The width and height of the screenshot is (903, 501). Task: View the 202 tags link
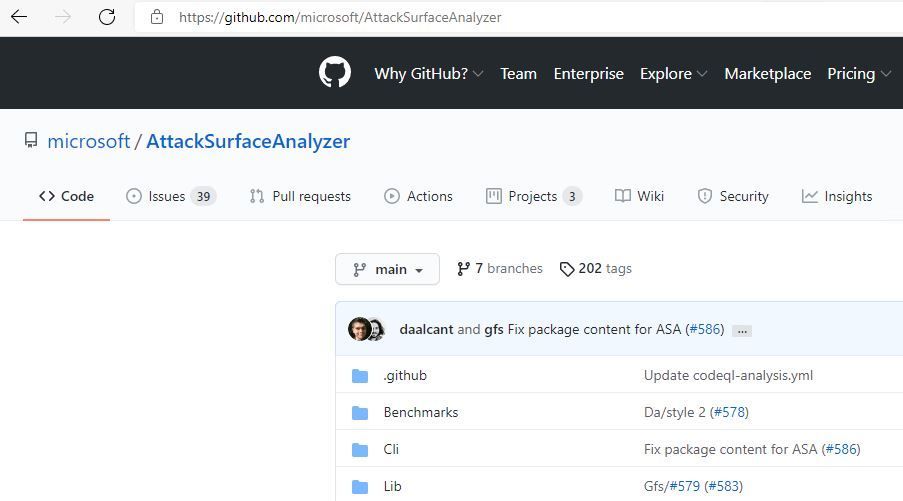595,268
